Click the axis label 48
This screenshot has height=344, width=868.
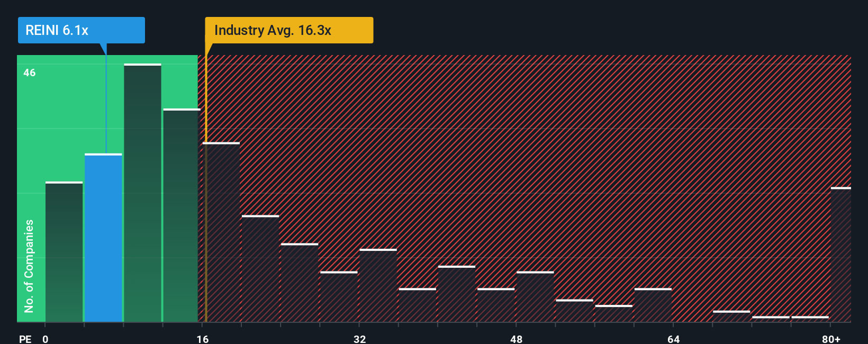tap(517, 339)
